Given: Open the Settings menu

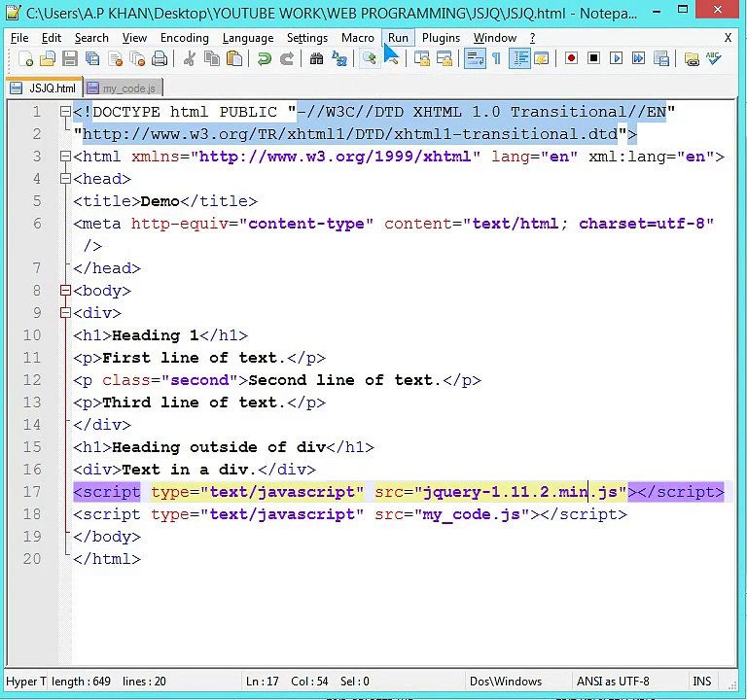Looking at the screenshot, I should (306, 38).
